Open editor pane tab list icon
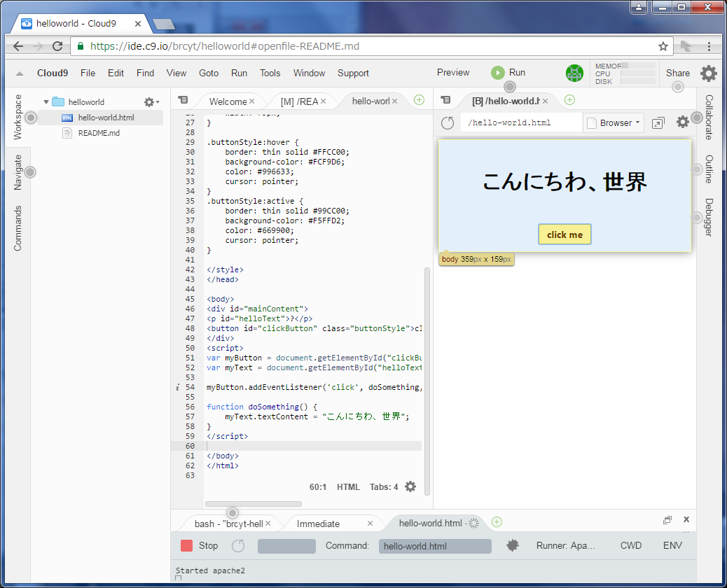The width and height of the screenshot is (727, 588). (x=183, y=99)
